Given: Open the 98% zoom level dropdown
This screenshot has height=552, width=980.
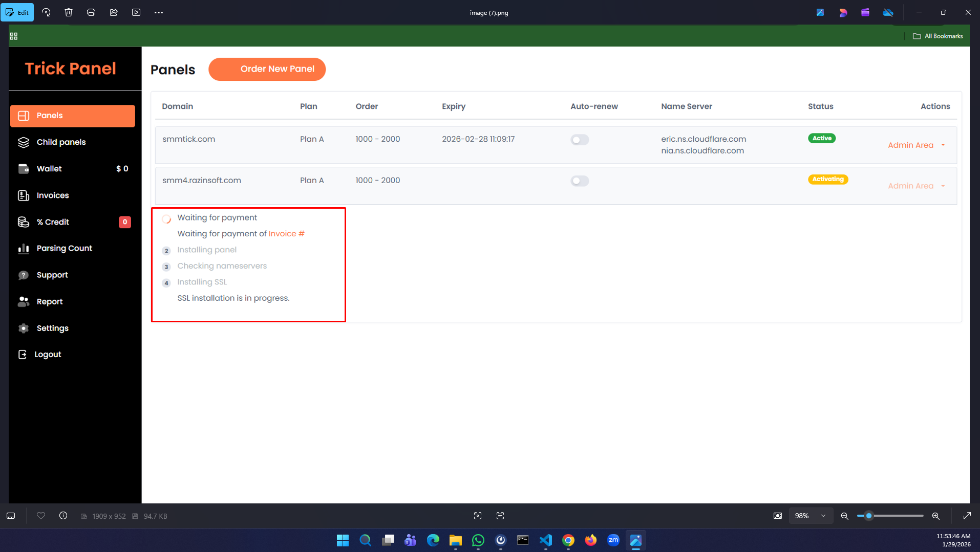Looking at the screenshot, I should [823, 516].
